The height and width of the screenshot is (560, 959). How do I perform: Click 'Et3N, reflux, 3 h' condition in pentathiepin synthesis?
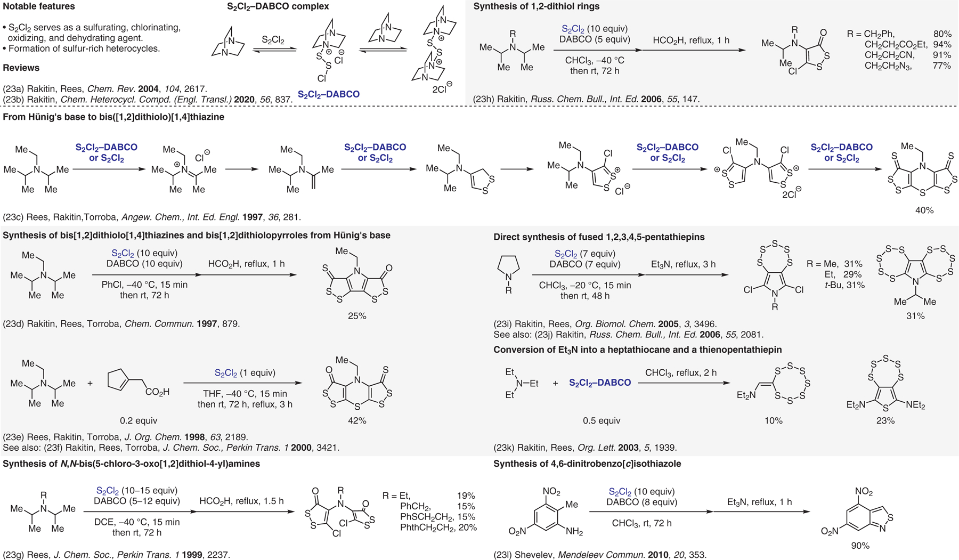tap(684, 264)
